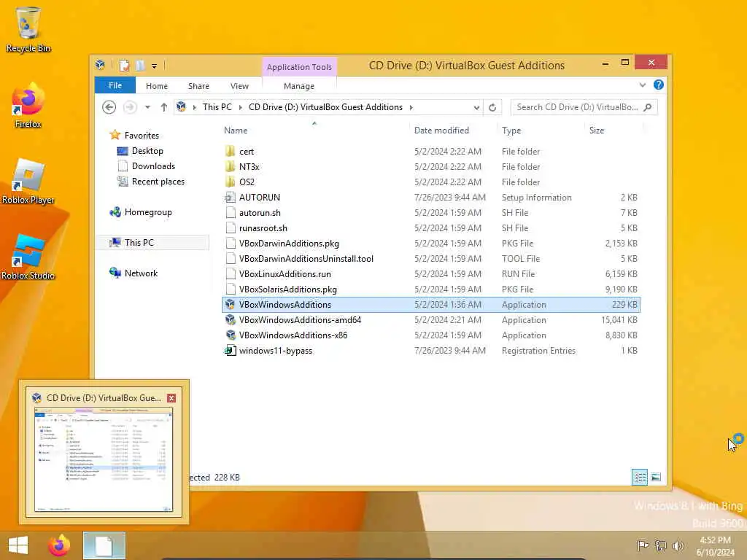The image size is (747, 560).
Task: Open the address bar history dropdown
Action: pos(476,108)
